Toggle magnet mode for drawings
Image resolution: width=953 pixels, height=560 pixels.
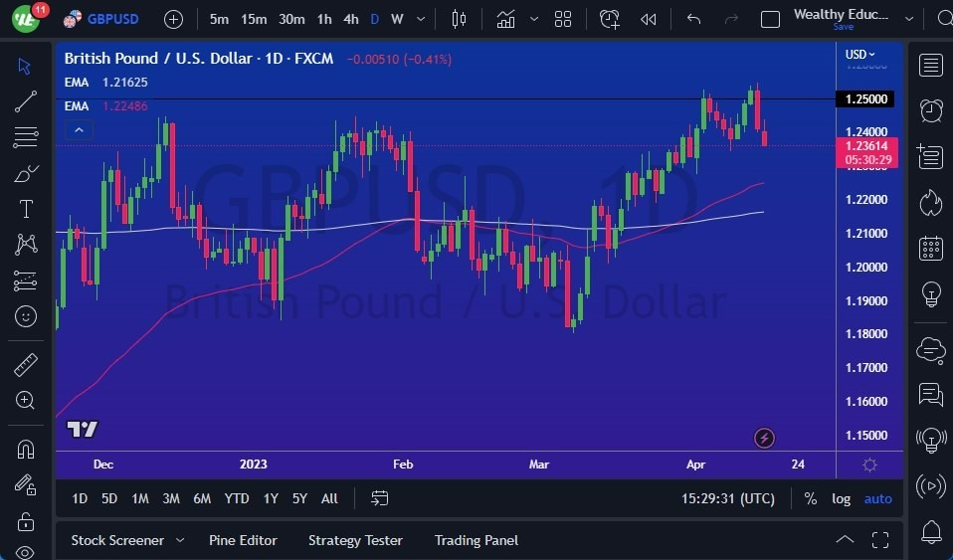(x=26, y=450)
